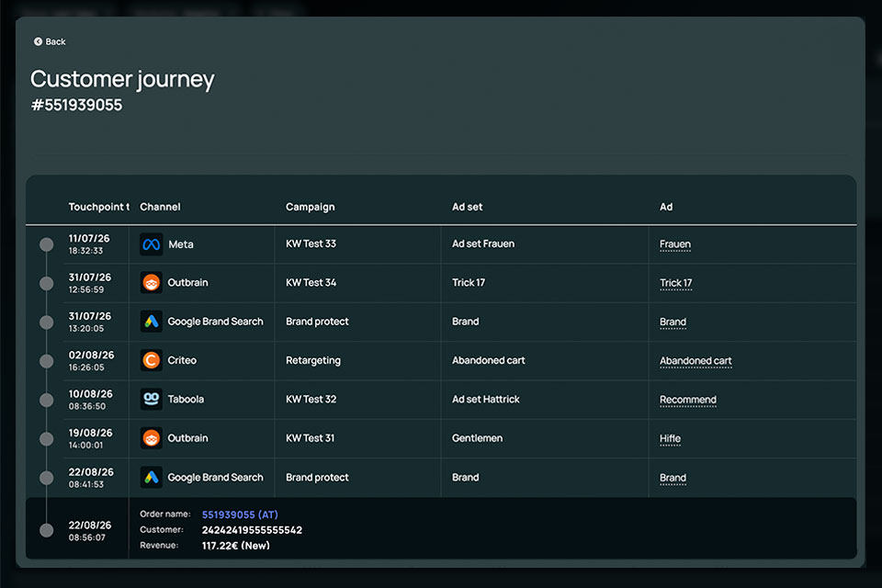The height and width of the screenshot is (588, 882).
Task: Select timeline dot for 10/08/26 touchpoint
Action: click(x=47, y=400)
